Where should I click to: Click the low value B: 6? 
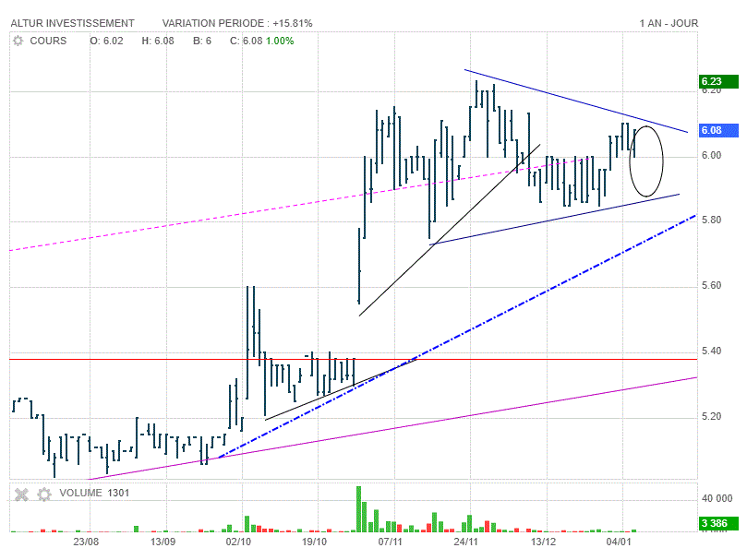click(x=202, y=41)
